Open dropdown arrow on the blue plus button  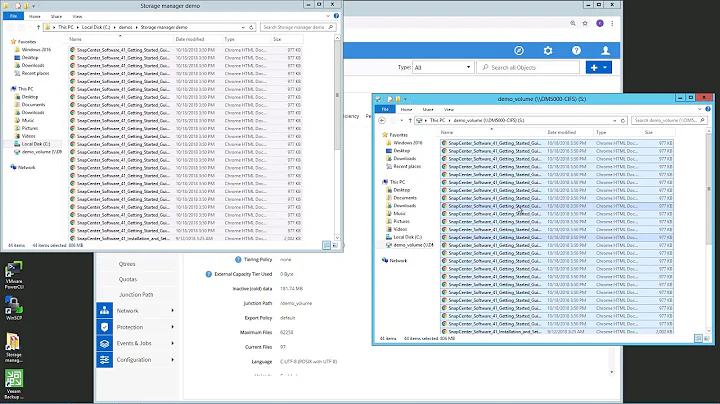[605, 67]
